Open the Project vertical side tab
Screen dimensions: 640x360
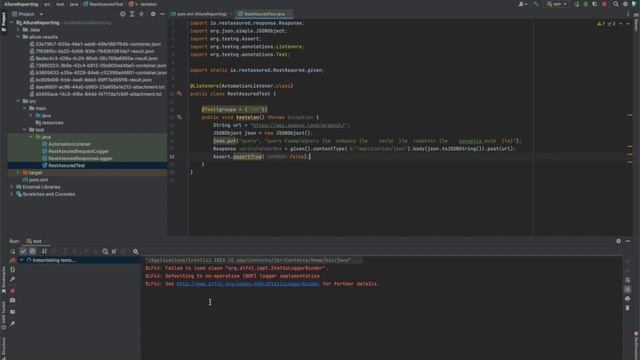click(4, 22)
